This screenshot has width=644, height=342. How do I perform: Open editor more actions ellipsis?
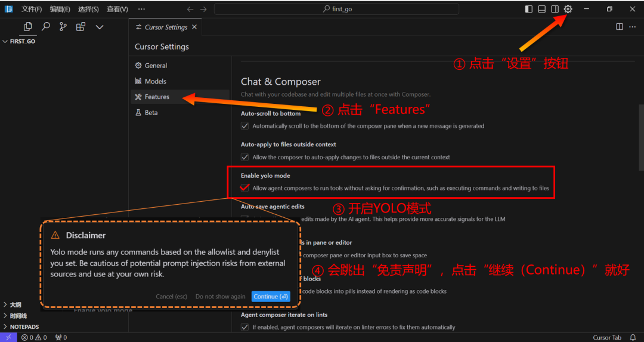633,27
